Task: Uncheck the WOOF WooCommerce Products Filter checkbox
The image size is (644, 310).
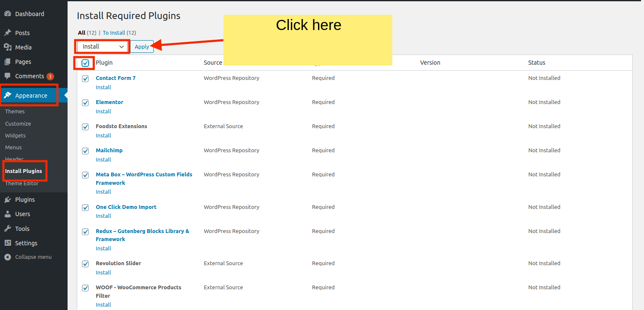Action: click(x=85, y=288)
